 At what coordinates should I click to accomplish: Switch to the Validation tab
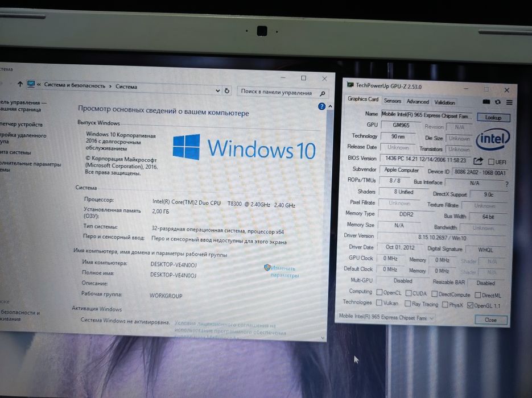(444, 102)
